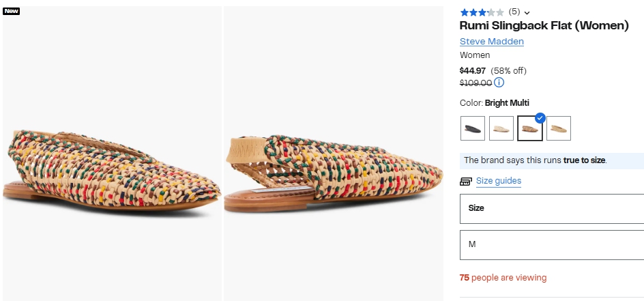Click the info icon beside $109.00
The width and height of the screenshot is (644, 301).
click(499, 83)
